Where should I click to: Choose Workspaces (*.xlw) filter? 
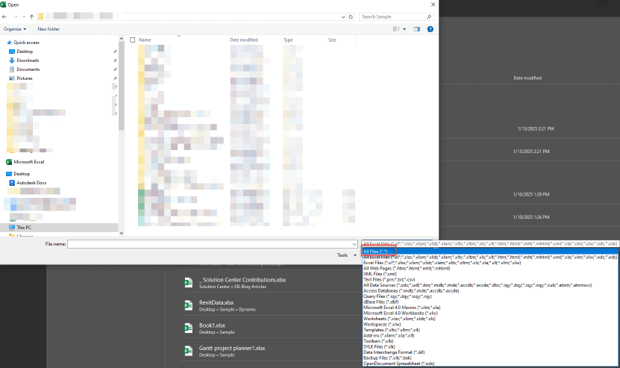coord(490,324)
